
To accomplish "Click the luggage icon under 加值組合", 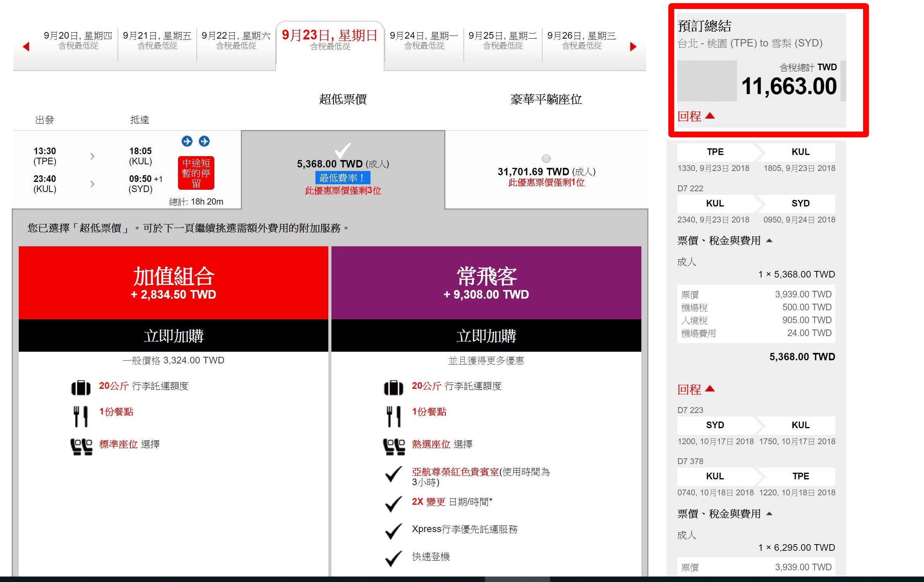I will pos(81,388).
